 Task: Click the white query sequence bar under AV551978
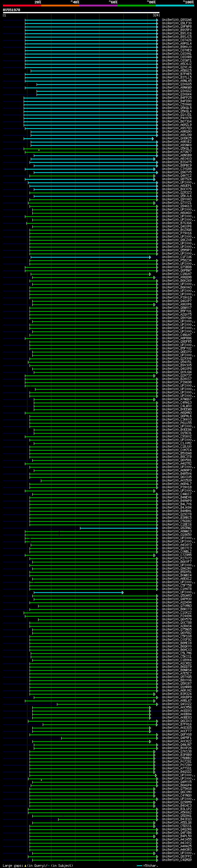[x=81, y=12]
